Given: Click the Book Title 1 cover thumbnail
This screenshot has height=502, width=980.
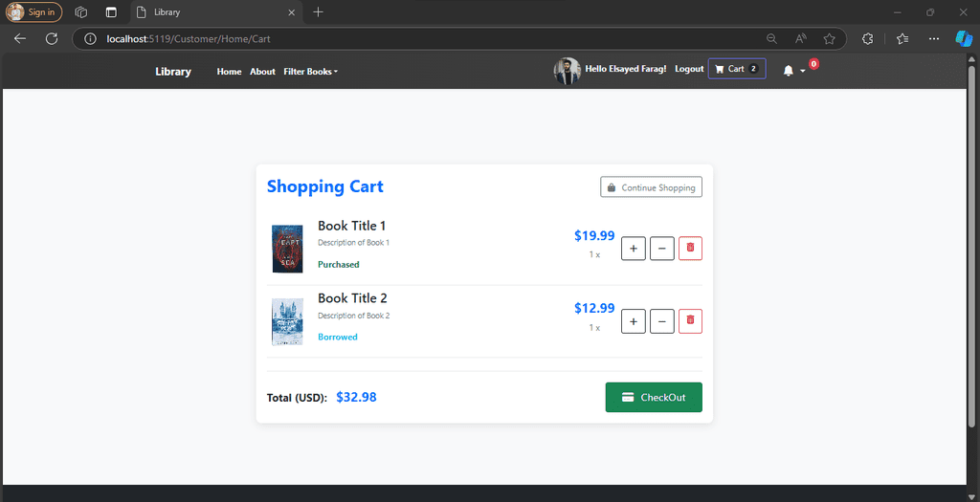Looking at the screenshot, I should [x=287, y=250].
